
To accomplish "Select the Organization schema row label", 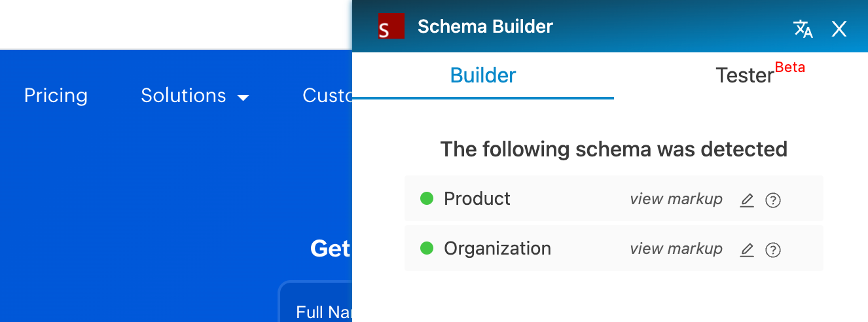I will point(497,248).
